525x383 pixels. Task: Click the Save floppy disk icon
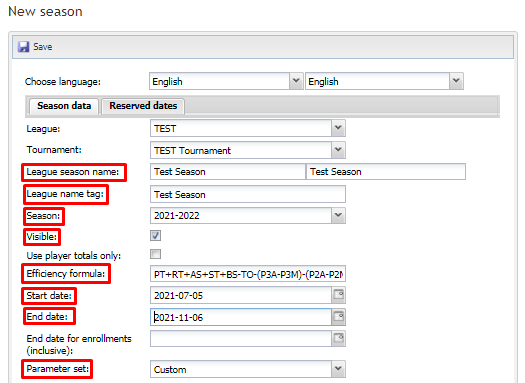23,47
